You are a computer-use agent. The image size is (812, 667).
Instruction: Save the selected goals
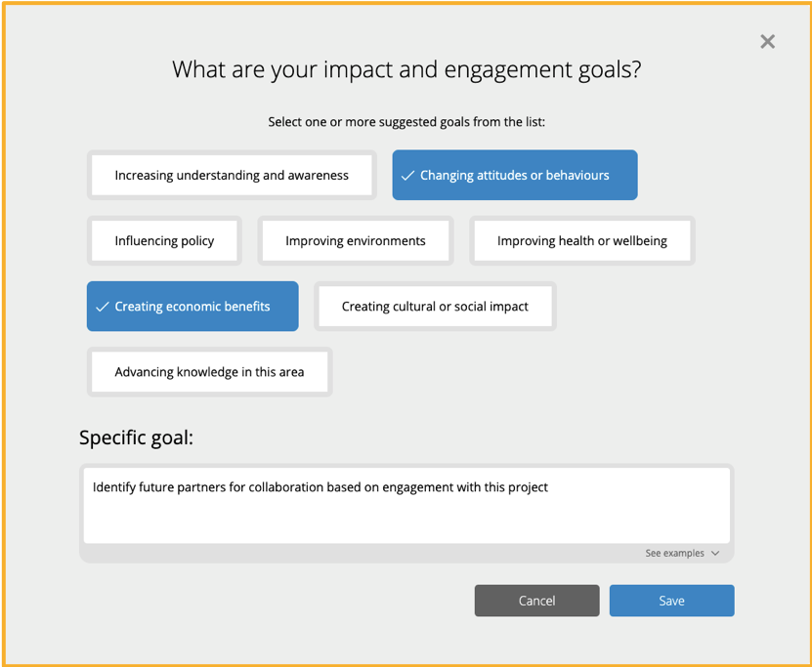coord(671,601)
